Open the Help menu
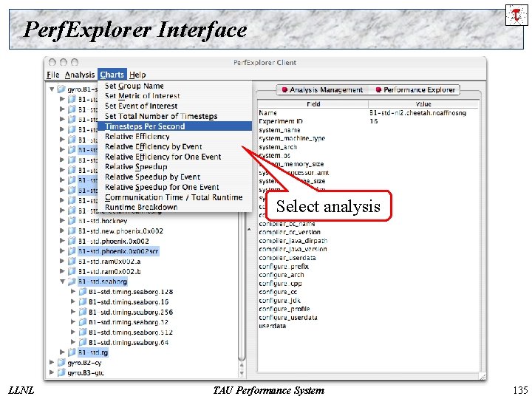Image resolution: width=532 pixels, height=399 pixels. [x=137, y=75]
